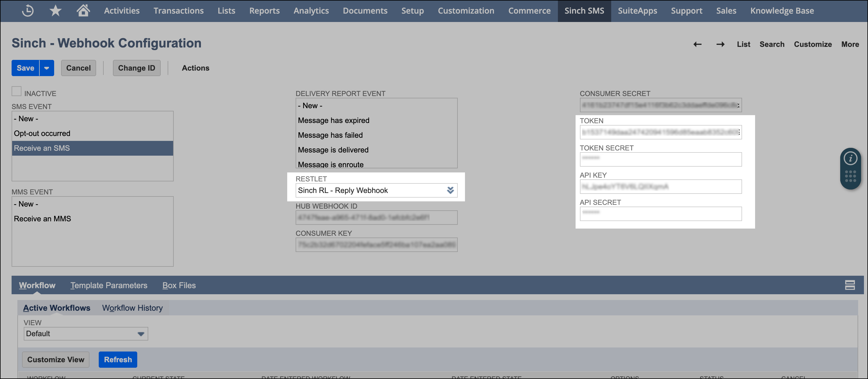
Task: Open the Sinch SMS menu
Action: [x=584, y=11]
